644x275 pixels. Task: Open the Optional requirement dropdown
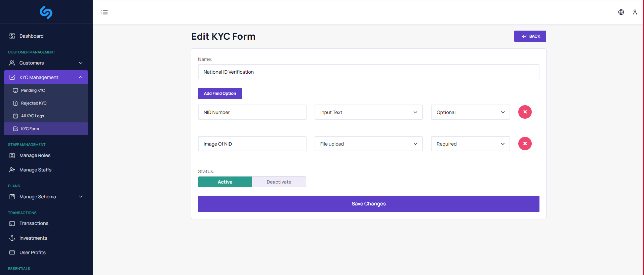pyautogui.click(x=470, y=112)
